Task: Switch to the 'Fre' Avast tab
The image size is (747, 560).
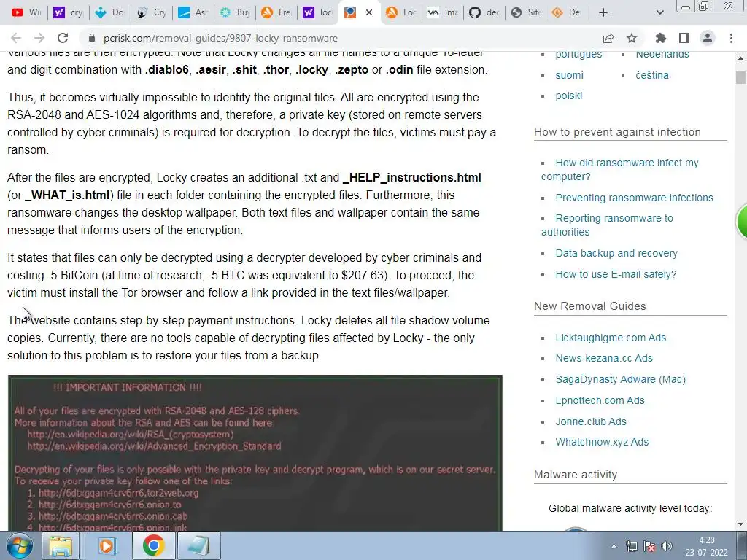Action: pyautogui.click(x=276, y=12)
